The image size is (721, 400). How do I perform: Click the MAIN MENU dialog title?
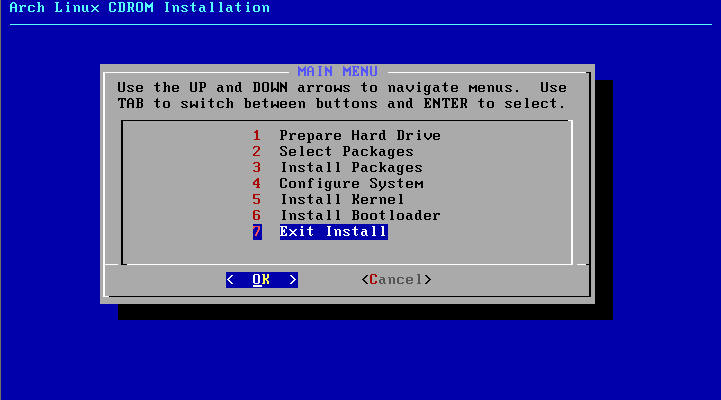pos(338,71)
